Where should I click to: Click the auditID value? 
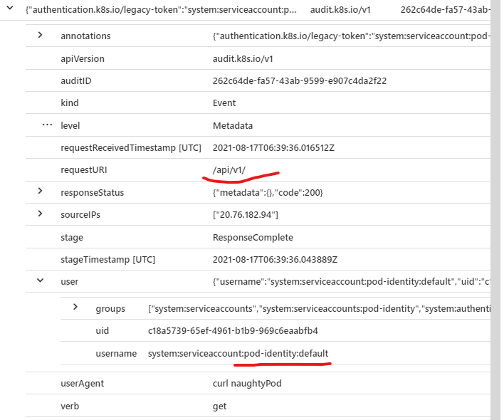pyautogui.click(x=299, y=80)
